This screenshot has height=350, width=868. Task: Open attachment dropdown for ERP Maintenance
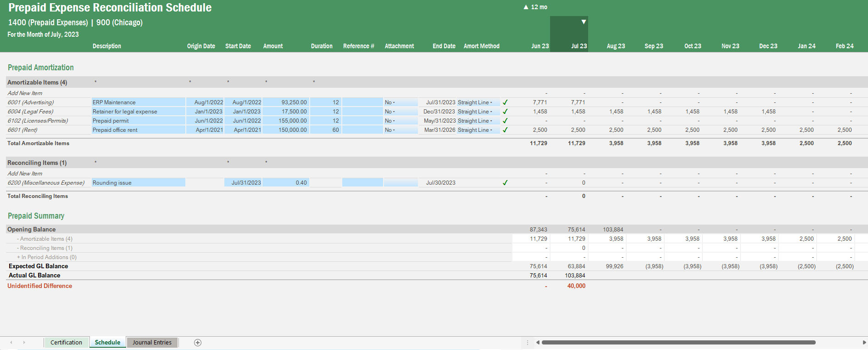tap(394, 102)
